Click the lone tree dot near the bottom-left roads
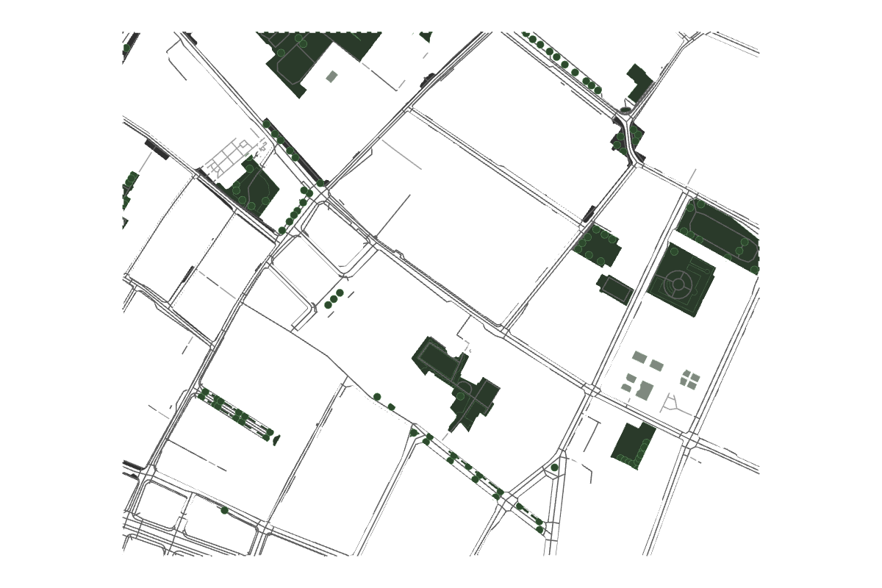 [224, 510]
